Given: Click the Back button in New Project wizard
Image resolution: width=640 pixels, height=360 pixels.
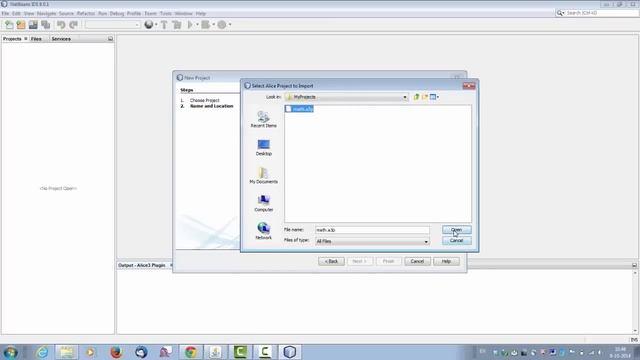Looking at the screenshot, I should coord(331,261).
